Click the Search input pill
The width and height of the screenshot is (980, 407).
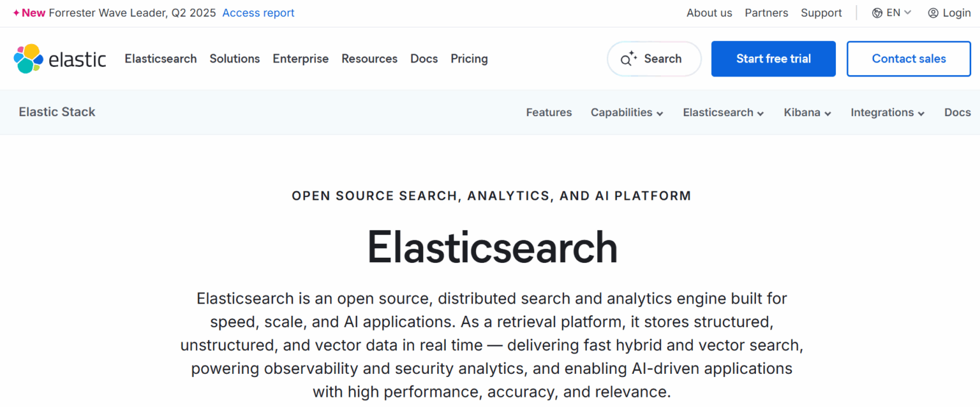[x=654, y=59]
